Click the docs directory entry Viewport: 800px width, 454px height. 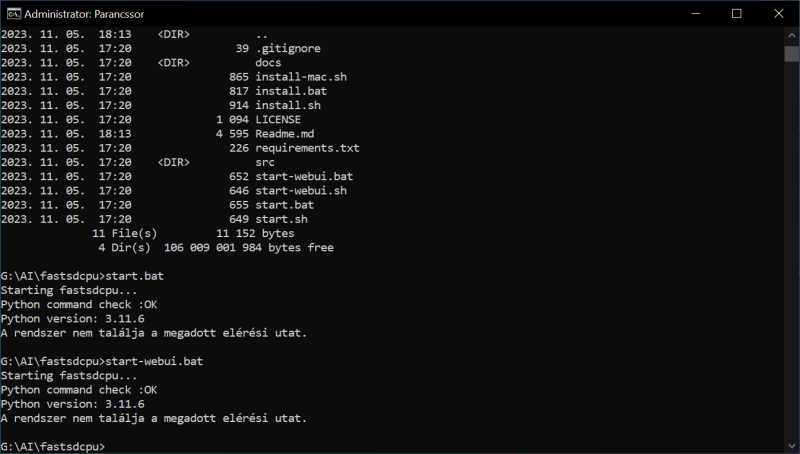pos(268,63)
